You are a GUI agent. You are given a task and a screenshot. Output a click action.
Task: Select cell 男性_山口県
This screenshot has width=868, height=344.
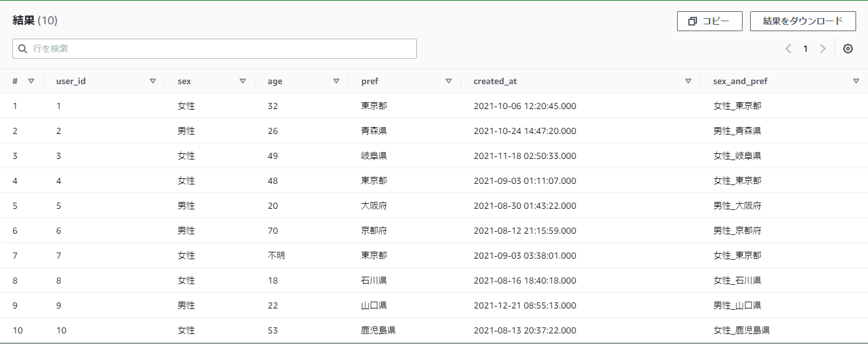pyautogui.click(x=737, y=305)
